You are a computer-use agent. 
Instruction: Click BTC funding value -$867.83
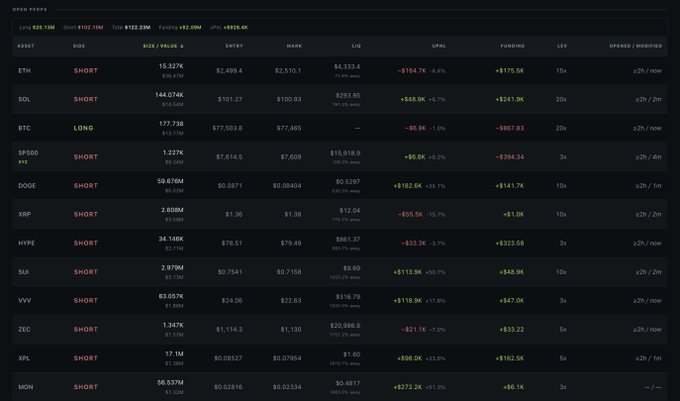[x=510, y=128]
